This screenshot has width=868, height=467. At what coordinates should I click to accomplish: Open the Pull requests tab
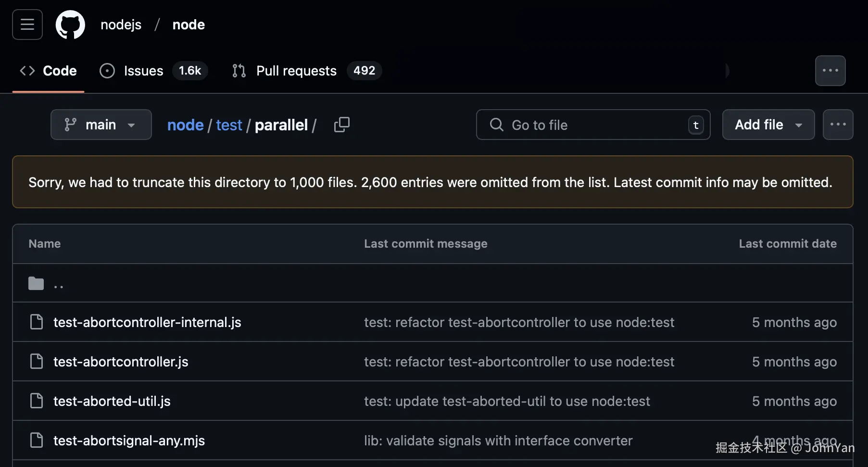(x=296, y=71)
